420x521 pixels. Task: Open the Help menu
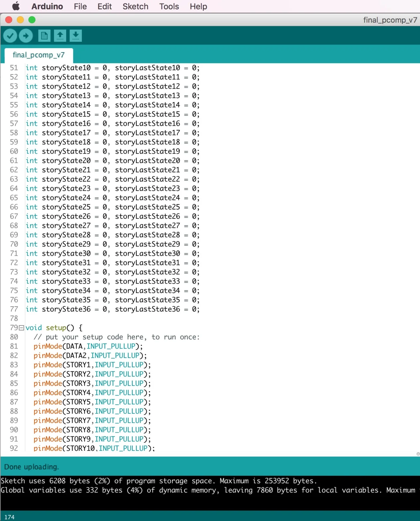point(199,6)
